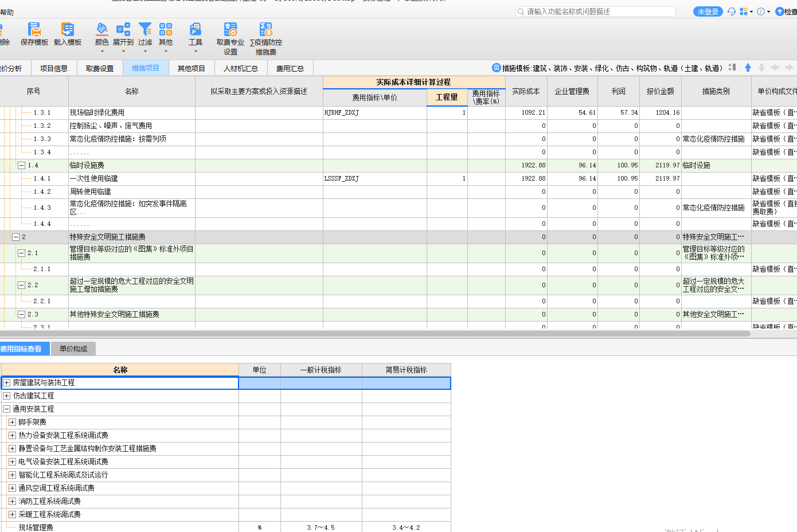
Task: Open dropdown arrow under 工具
Action: pyautogui.click(x=196, y=52)
